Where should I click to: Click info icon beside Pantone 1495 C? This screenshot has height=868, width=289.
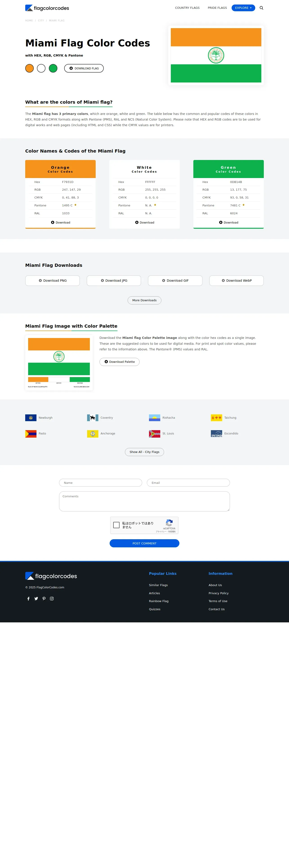(75, 205)
